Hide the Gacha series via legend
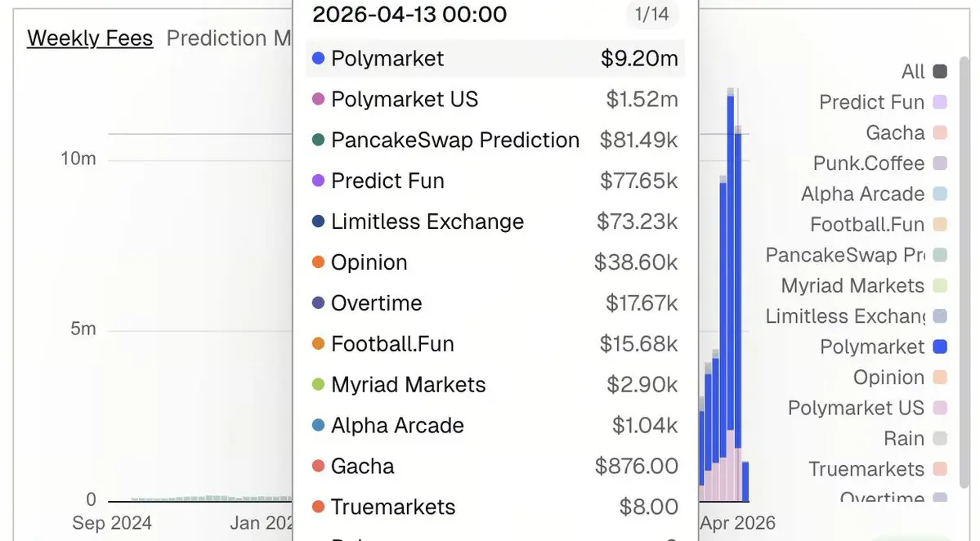Image resolution: width=980 pixels, height=541 pixels. coord(939,133)
